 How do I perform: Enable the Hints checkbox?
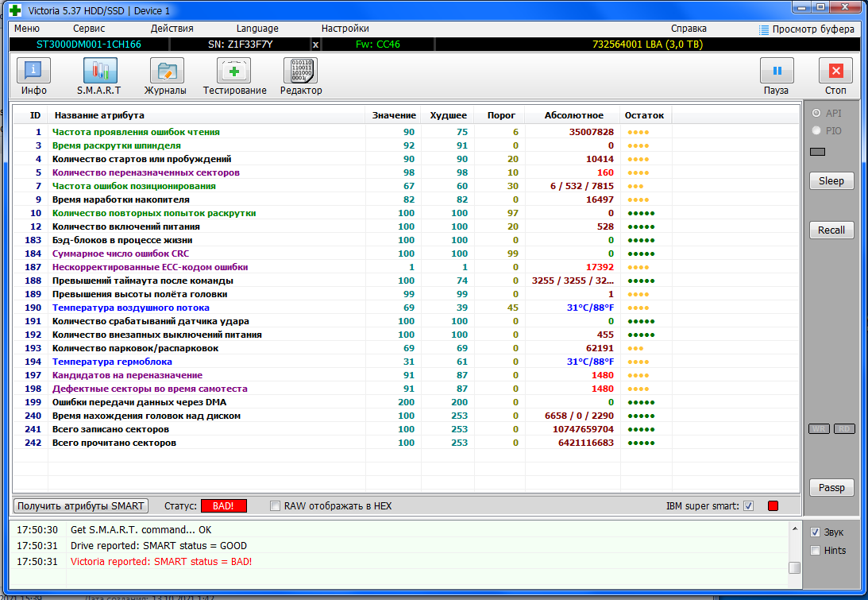(x=815, y=550)
